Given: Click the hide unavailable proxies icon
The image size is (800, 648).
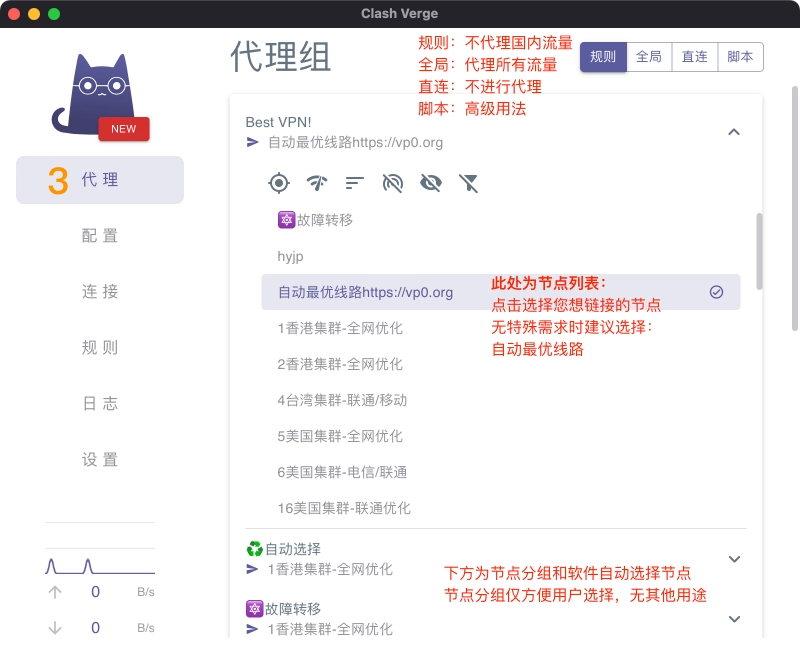Looking at the screenshot, I should 392,183.
